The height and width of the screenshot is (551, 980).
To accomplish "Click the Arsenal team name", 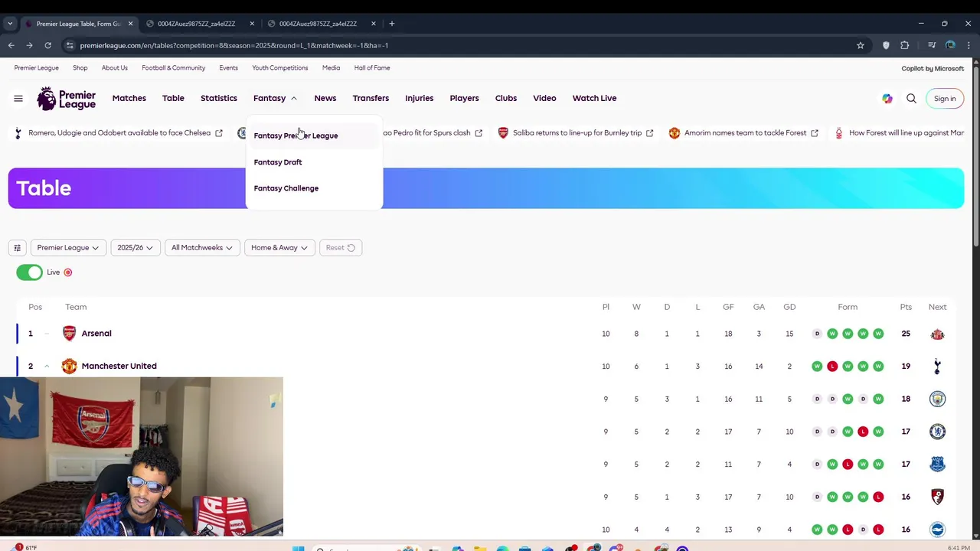I will 96,334.
